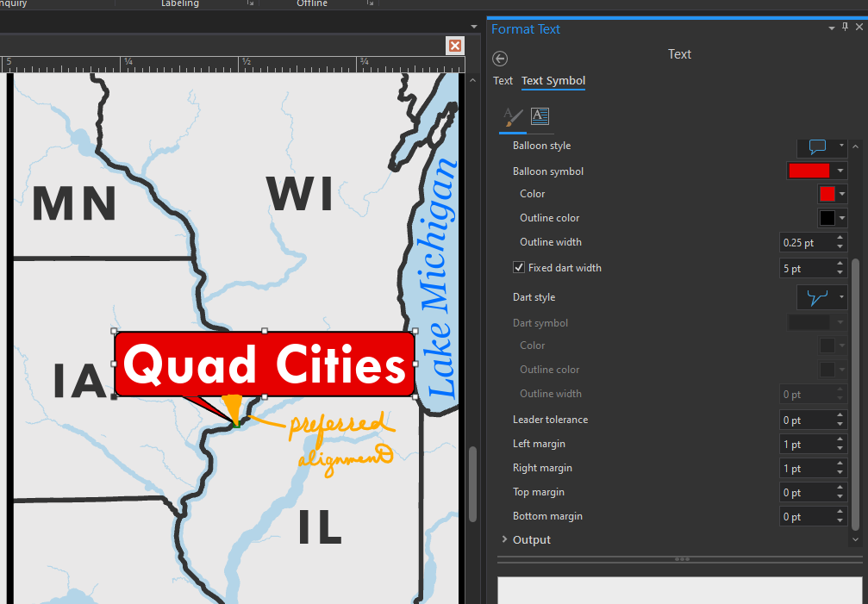Switch to the formatting letter icon view

tap(539, 116)
